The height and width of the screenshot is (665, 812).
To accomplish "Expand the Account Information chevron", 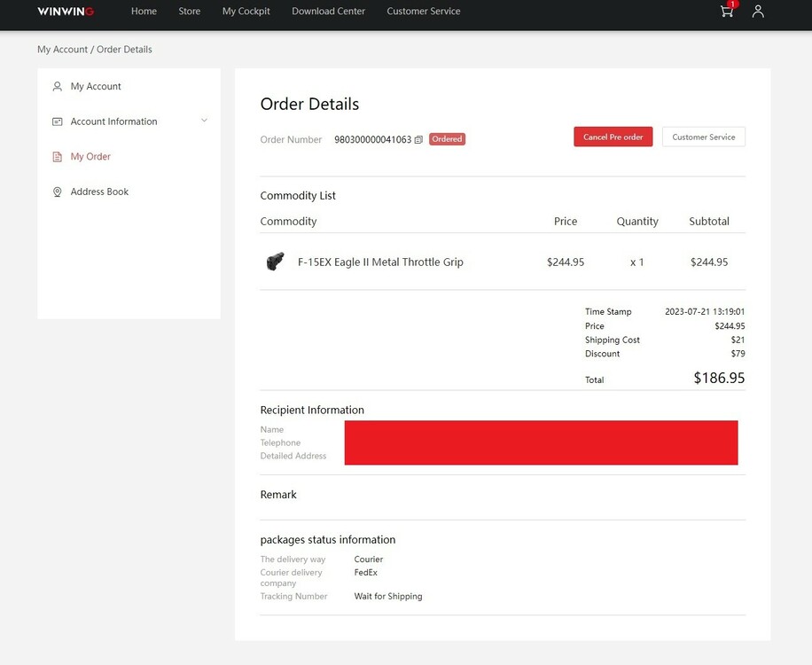I will coord(204,121).
